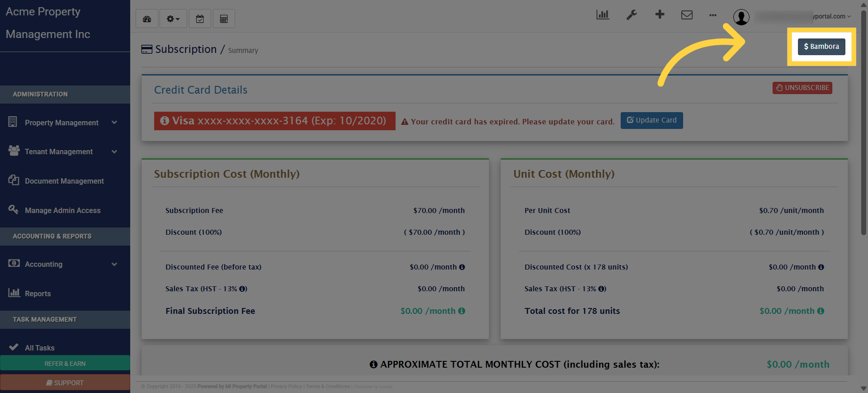Click the expired card warning message
The height and width of the screenshot is (393, 868).
point(508,122)
